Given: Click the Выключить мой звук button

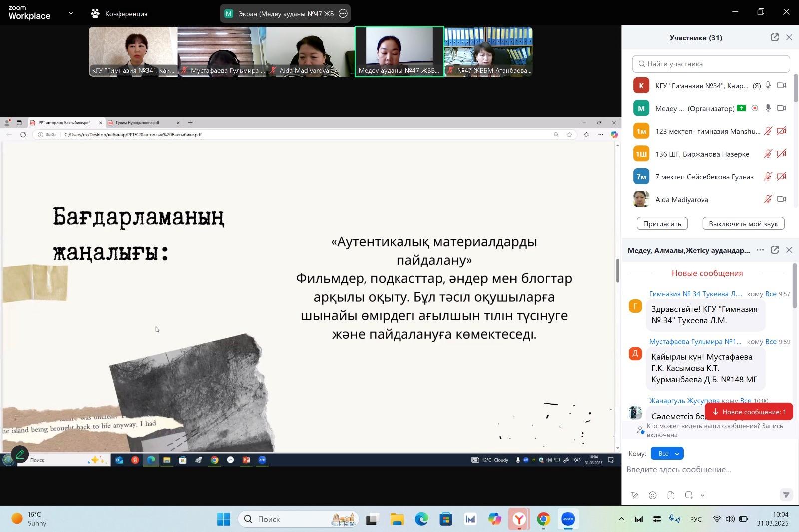Looking at the screenshot, I should point(743,224).
